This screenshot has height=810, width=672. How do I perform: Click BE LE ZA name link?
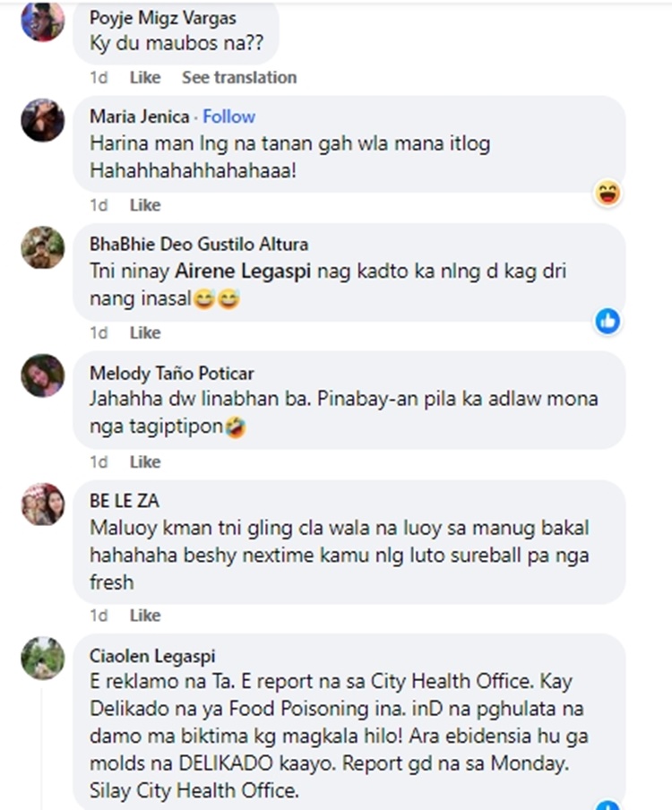[x=125, y=501]
